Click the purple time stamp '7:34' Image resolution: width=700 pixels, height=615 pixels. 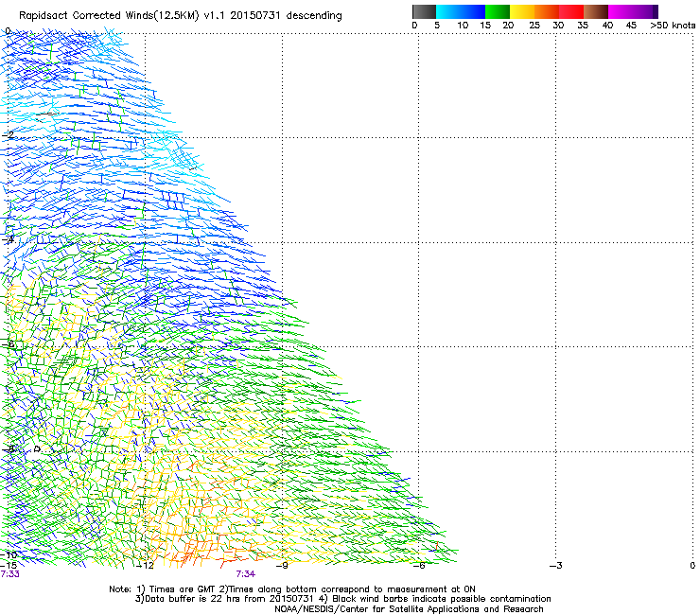click(x=246, y=574)
